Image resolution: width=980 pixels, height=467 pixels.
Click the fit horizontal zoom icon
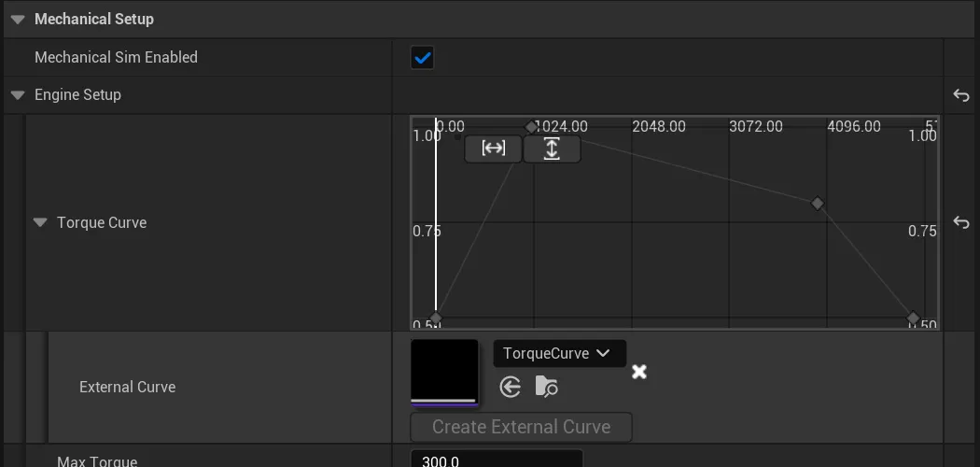[x=493, y=149]
